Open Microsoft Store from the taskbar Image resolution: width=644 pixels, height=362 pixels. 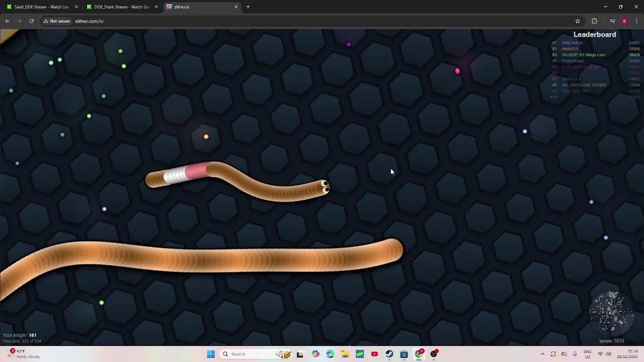tap(404, 354)
